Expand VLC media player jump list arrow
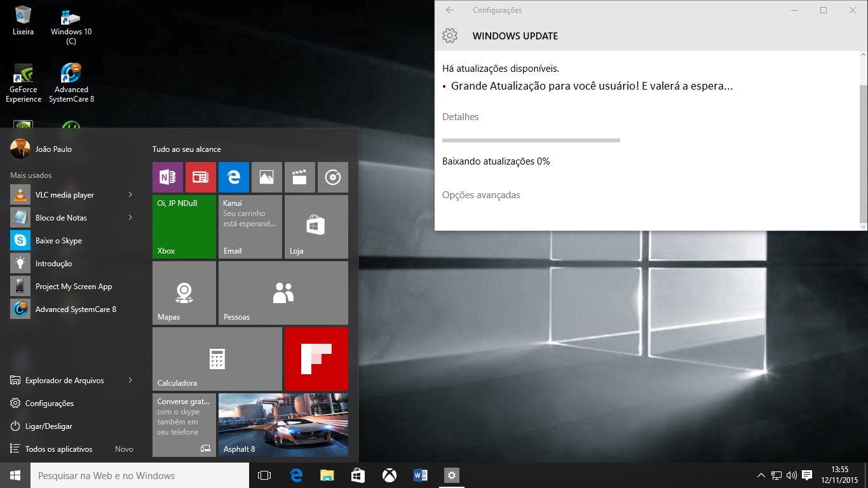Screen dimensions: 868x488 pyautogui.click(x=130, y=194)
